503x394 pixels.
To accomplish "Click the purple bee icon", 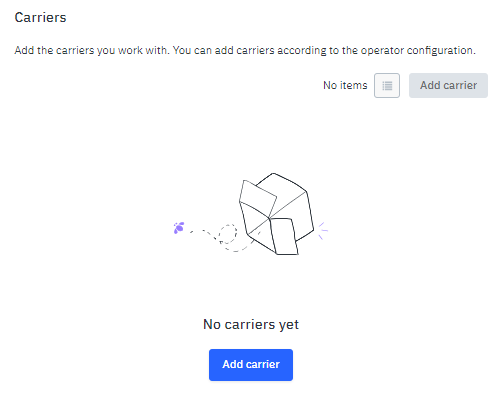I will (x=179, y=228).
